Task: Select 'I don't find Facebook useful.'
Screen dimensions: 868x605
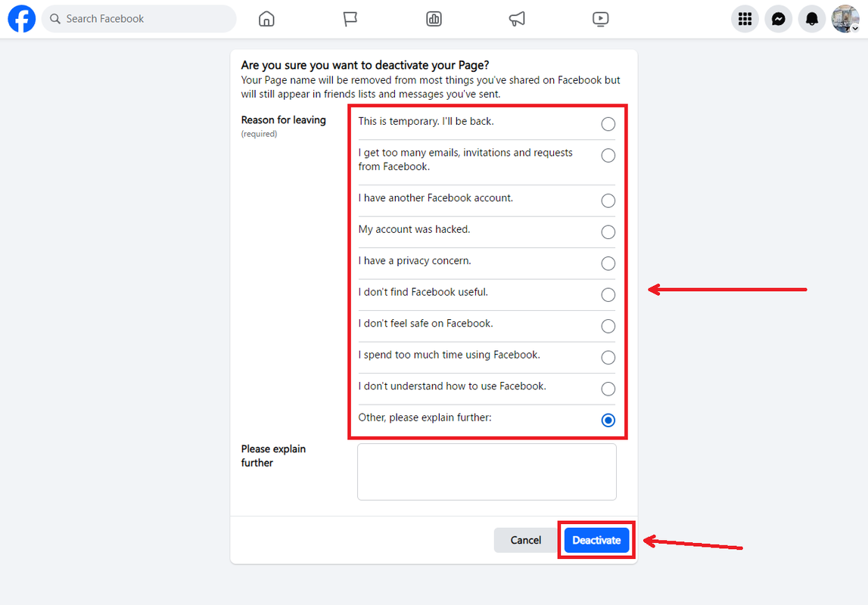Action: tap(608, 295)
